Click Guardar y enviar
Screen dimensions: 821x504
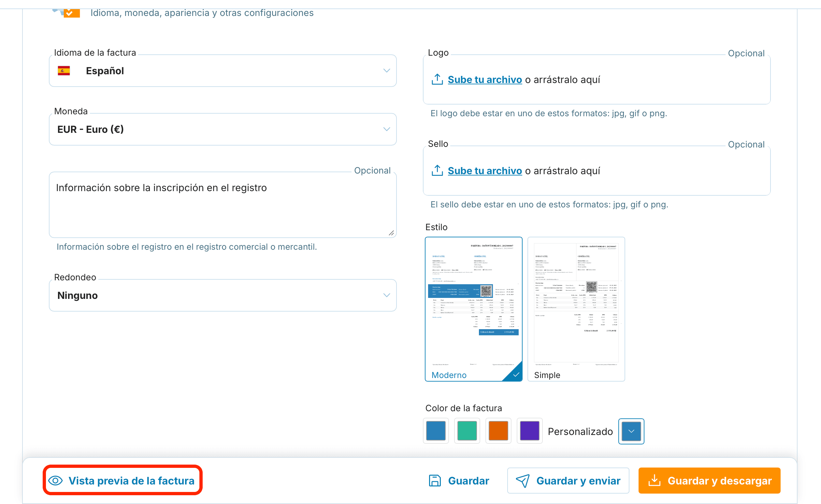[568, 481]
